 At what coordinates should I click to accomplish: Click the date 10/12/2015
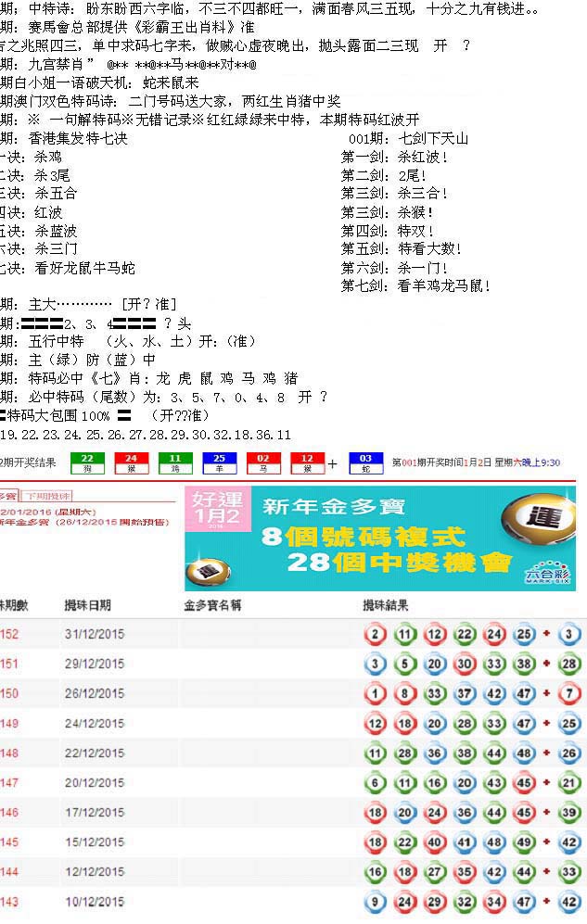coord(95,902)
